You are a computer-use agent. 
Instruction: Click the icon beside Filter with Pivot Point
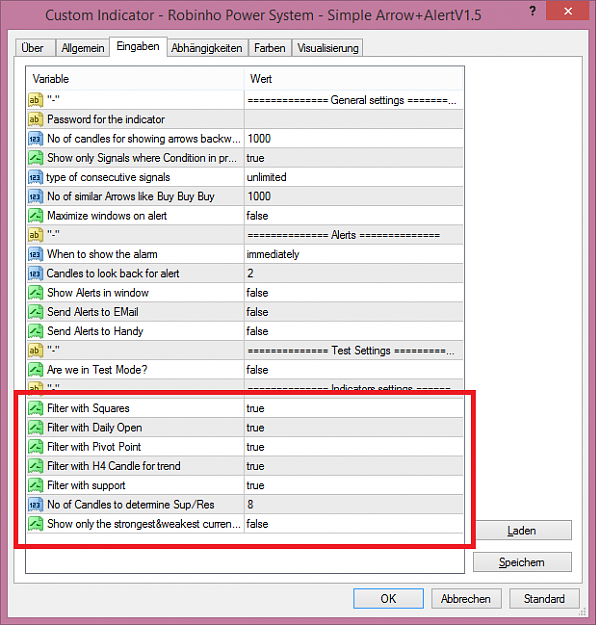click(35, 446)
